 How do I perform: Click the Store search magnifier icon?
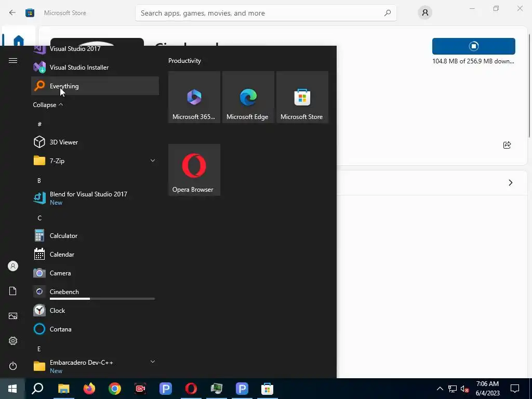coord(388,13)
